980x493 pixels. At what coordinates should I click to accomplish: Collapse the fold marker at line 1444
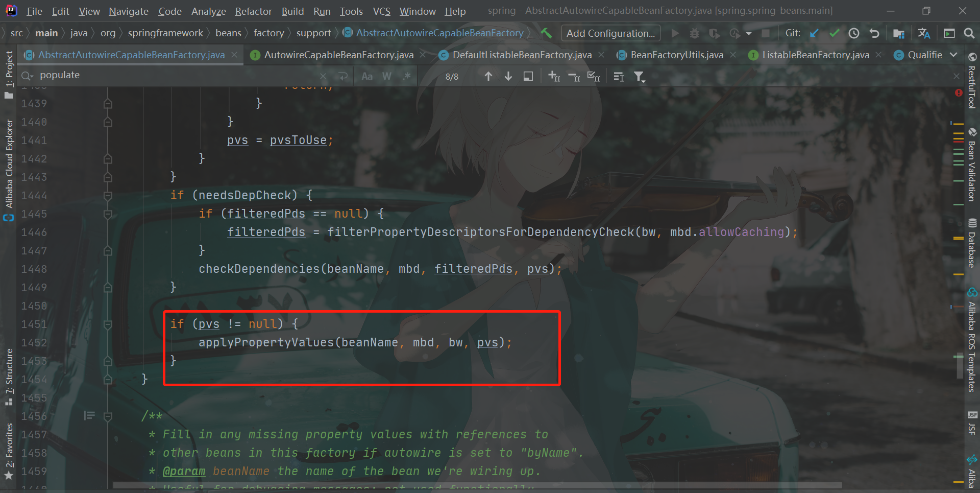pos(108,195)
